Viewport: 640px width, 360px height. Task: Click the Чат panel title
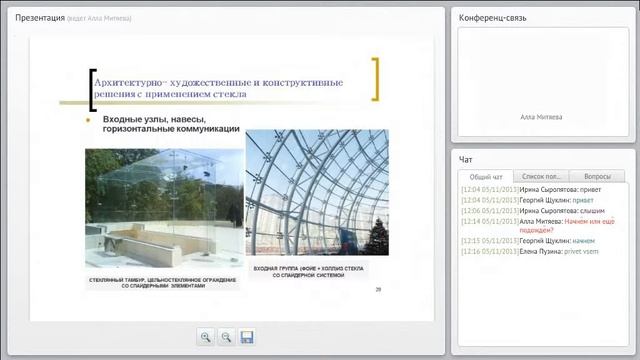pos(466,160)
